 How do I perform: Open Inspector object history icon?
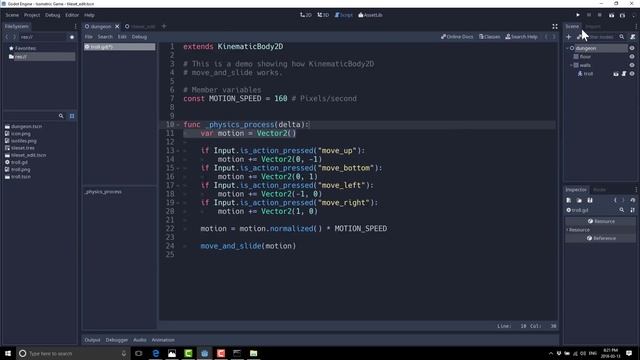[x=633, y=200]
